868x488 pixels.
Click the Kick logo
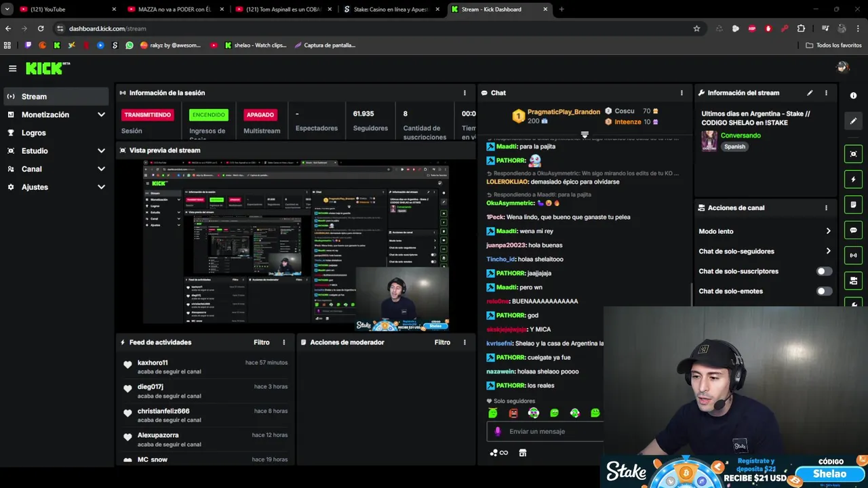click(47, 68)
